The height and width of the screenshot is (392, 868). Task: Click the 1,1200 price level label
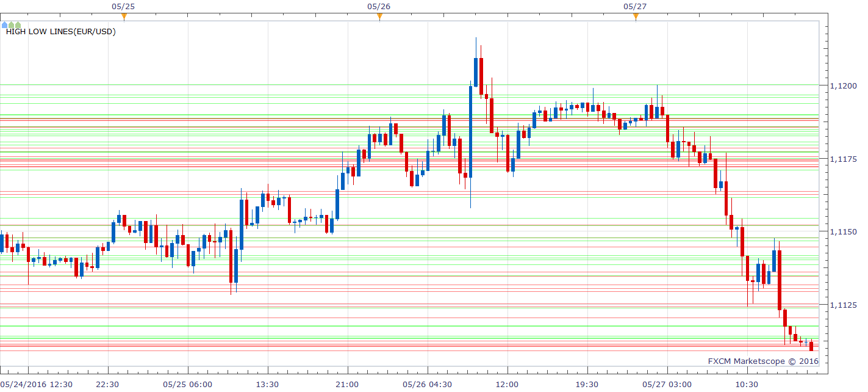(x=844, y=85)
